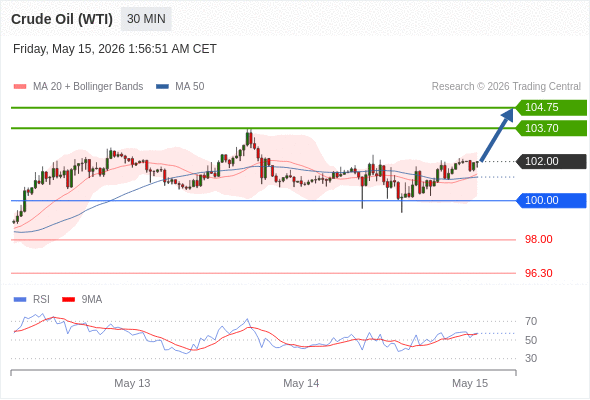Viewport: 590px width, 400px height.
Task: Select the 103.70 resistance price tag
Action: click(551, 128)
